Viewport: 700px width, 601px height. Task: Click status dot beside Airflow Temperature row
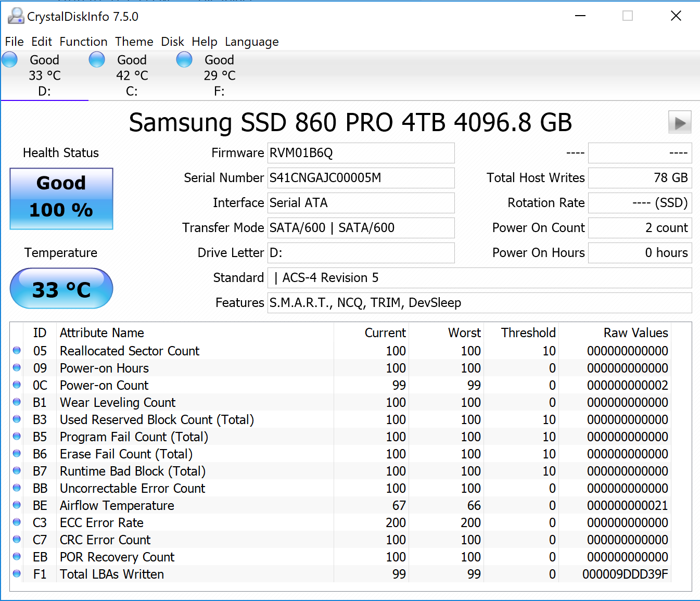pyautogui.click(x=17, y=505)
